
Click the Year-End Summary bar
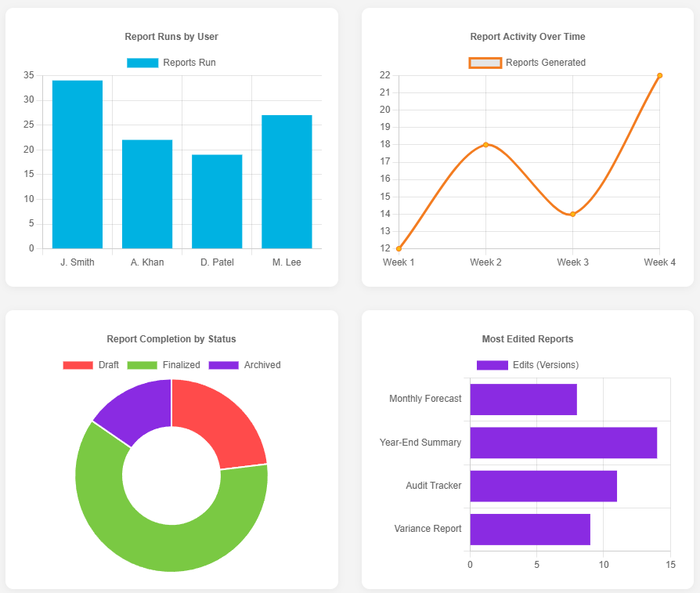[563, 443]
